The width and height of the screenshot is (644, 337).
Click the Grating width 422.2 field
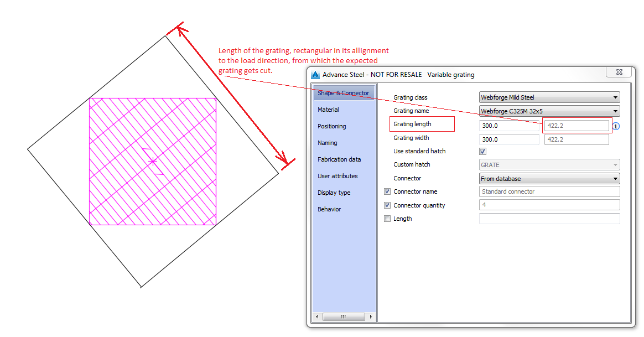coord(577,139)
